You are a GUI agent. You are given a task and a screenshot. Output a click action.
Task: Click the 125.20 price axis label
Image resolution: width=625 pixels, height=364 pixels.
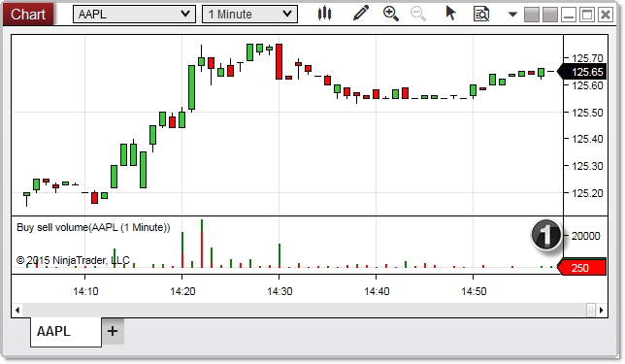pos(587,193)
